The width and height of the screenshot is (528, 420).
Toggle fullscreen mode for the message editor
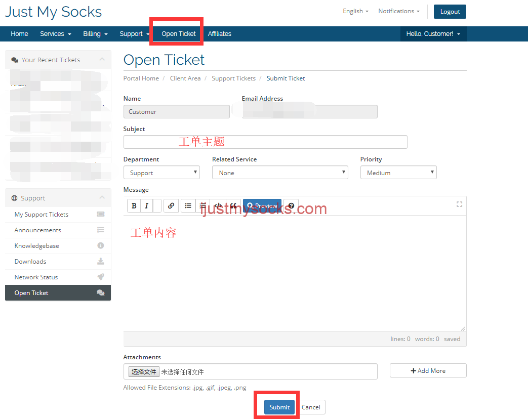[459, 204]
